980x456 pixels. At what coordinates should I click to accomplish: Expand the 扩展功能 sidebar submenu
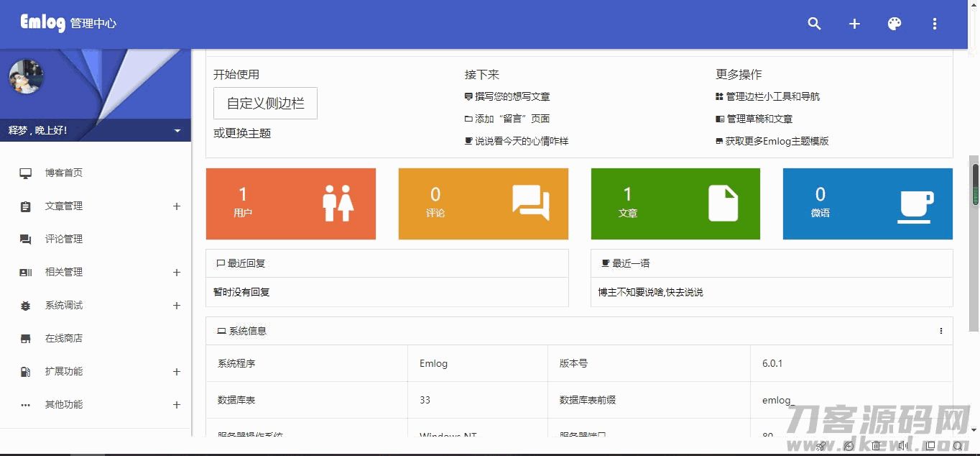[x=177, y=372]
